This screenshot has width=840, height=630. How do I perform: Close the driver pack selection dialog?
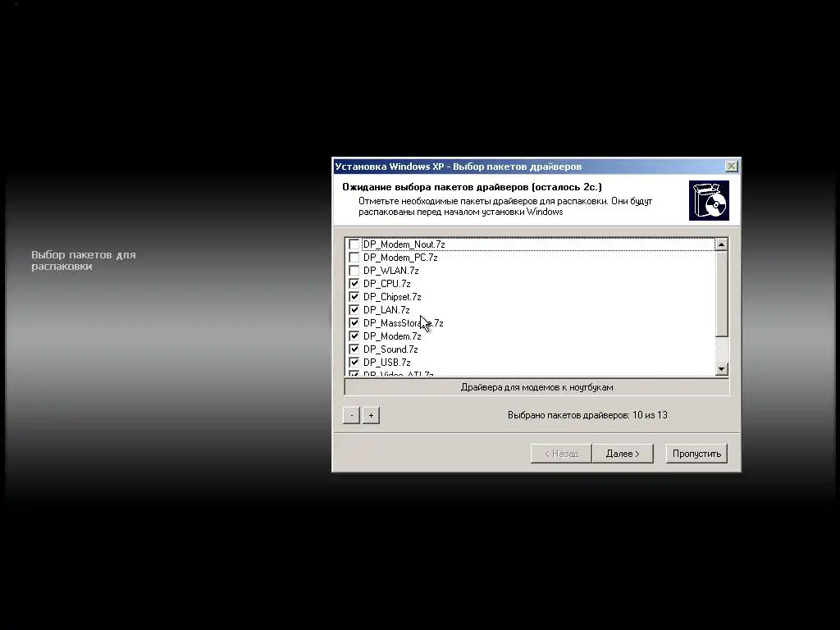point(731,167)
